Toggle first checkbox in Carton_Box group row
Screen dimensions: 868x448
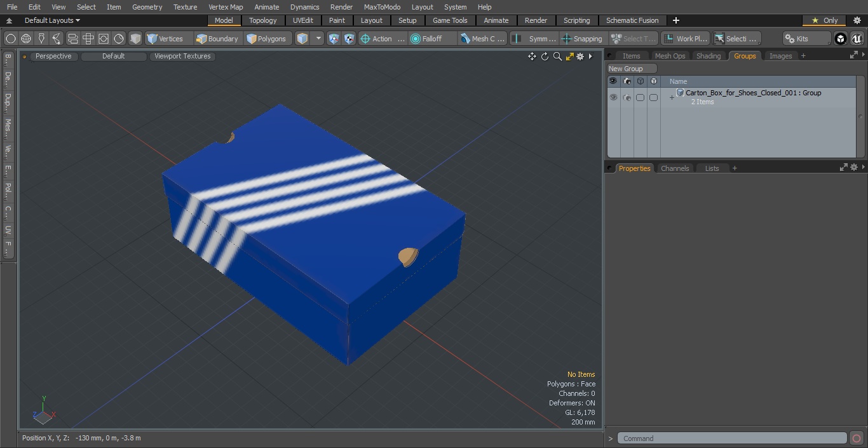641,97
